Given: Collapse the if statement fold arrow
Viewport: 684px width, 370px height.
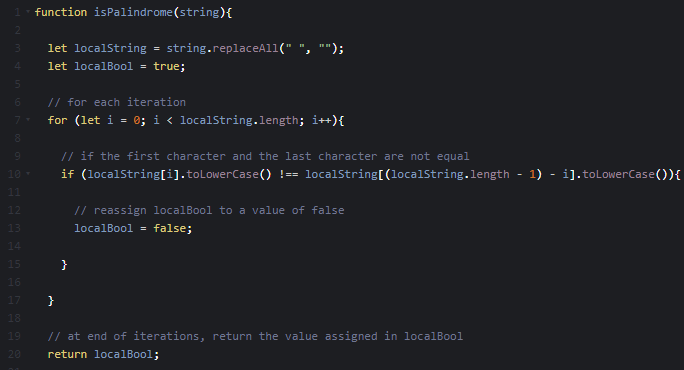Looking at the screenshot, I should (28, 173).
